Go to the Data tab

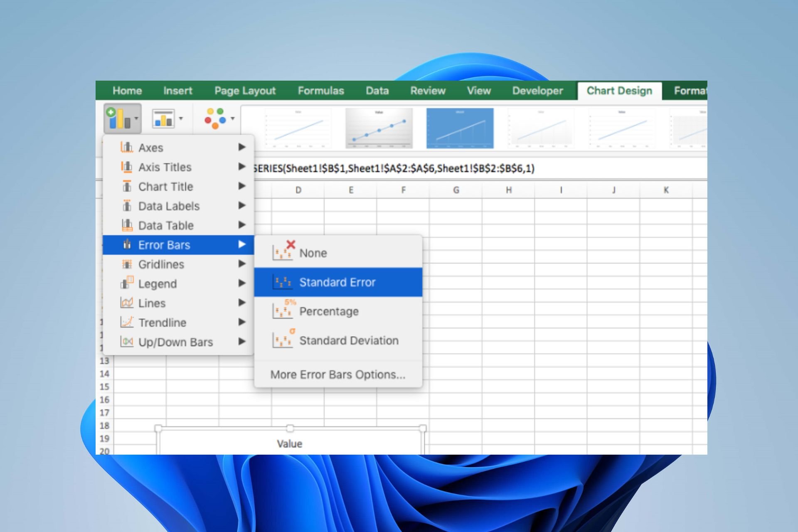coord(377,91)
